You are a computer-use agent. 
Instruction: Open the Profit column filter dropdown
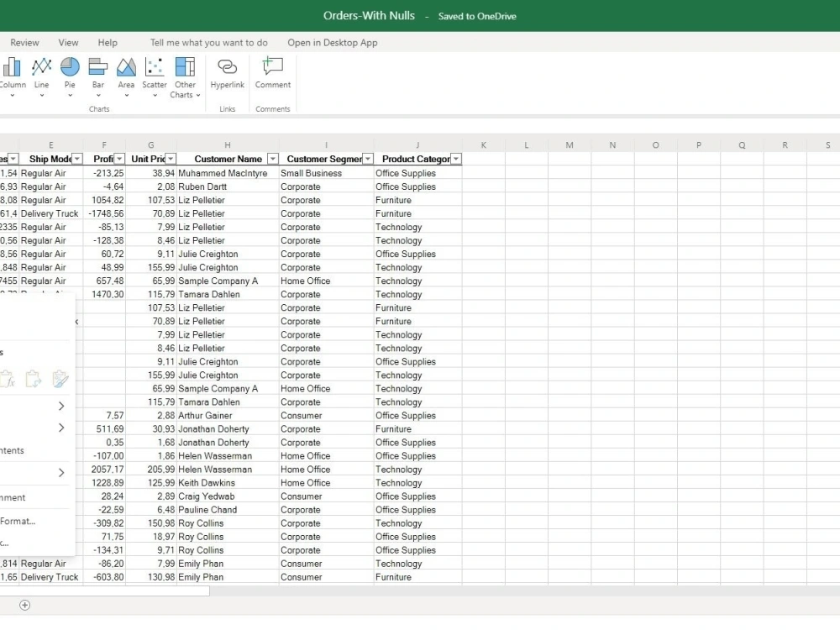click(x=119, y=159)
